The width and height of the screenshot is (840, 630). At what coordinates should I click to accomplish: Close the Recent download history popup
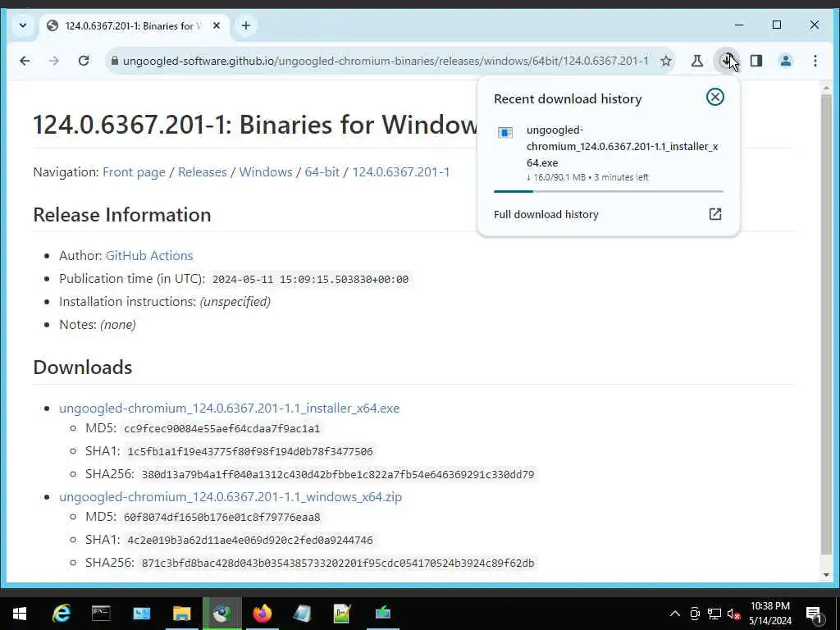715,97
